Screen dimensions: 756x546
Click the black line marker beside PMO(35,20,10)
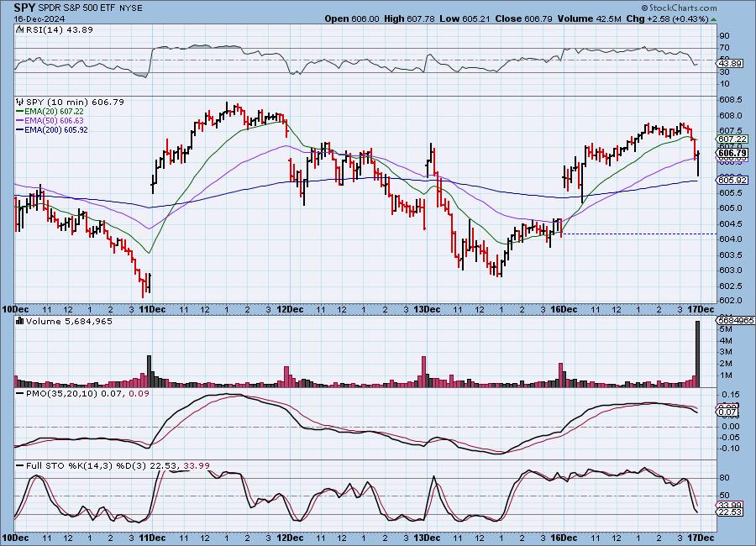click(x=20, y=394)
